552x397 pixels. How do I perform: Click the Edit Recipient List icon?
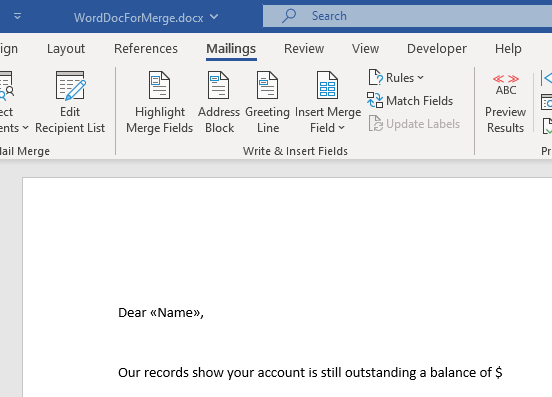coord(70,86)
